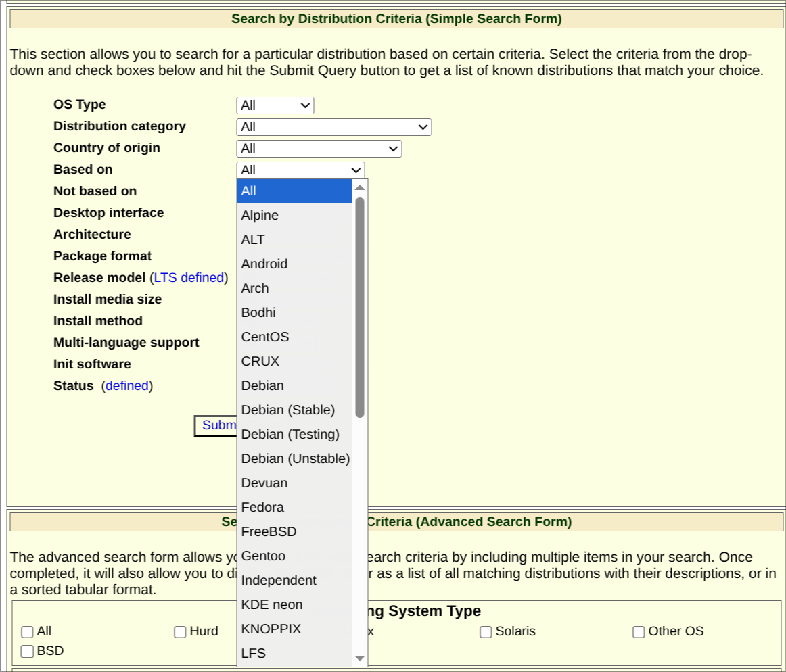This screenshot has height=672, width=786.
Task: Check the Other OS checkbox
Action: (638, 631)
